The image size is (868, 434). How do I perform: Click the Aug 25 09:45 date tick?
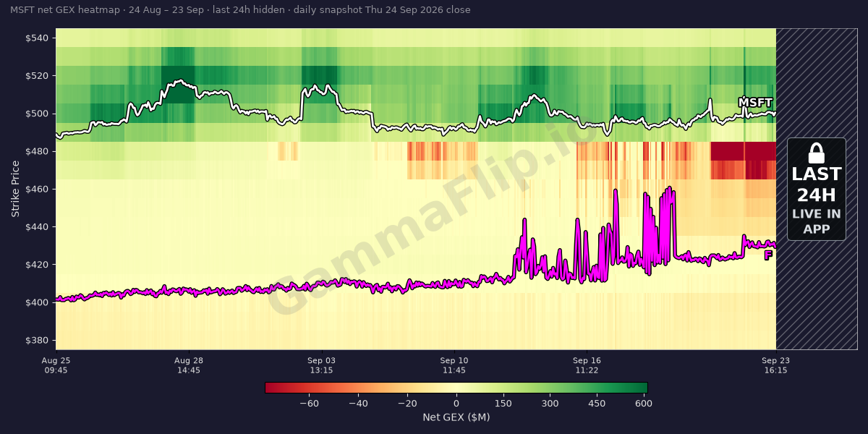tap(56, 365)
